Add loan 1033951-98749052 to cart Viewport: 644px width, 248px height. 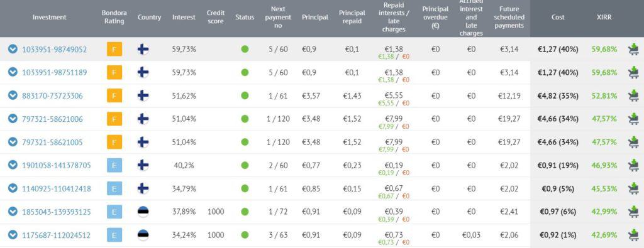pos(633,49)
